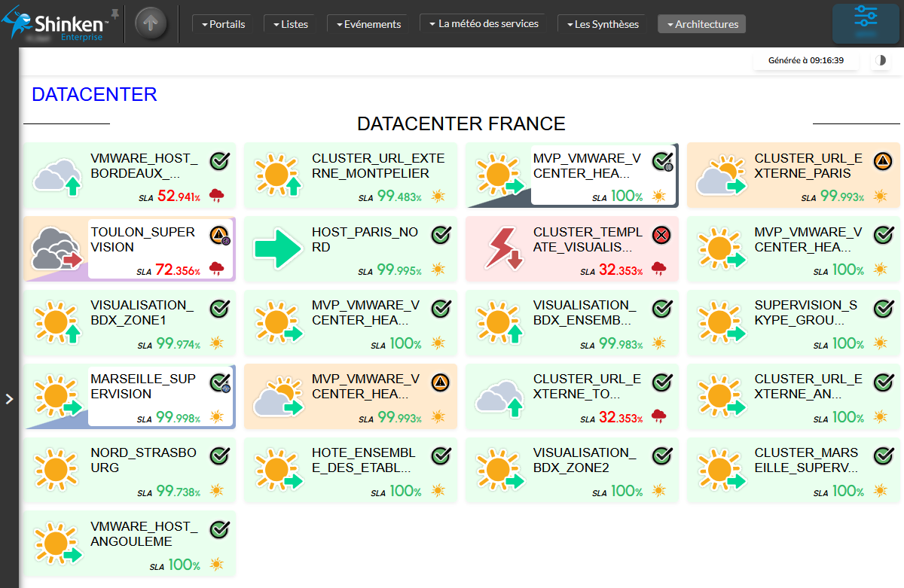
Task: Open La météo des services menu
Action: (484, 24)
